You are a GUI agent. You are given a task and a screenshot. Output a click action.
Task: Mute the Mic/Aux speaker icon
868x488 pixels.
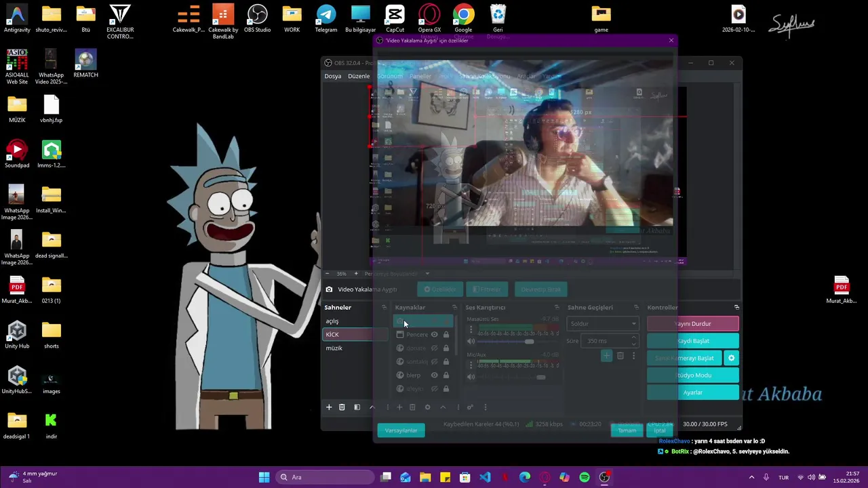point(471,377)
